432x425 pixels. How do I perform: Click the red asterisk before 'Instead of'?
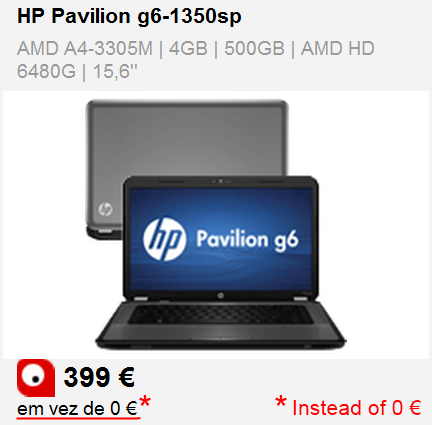tap(281, 402)
